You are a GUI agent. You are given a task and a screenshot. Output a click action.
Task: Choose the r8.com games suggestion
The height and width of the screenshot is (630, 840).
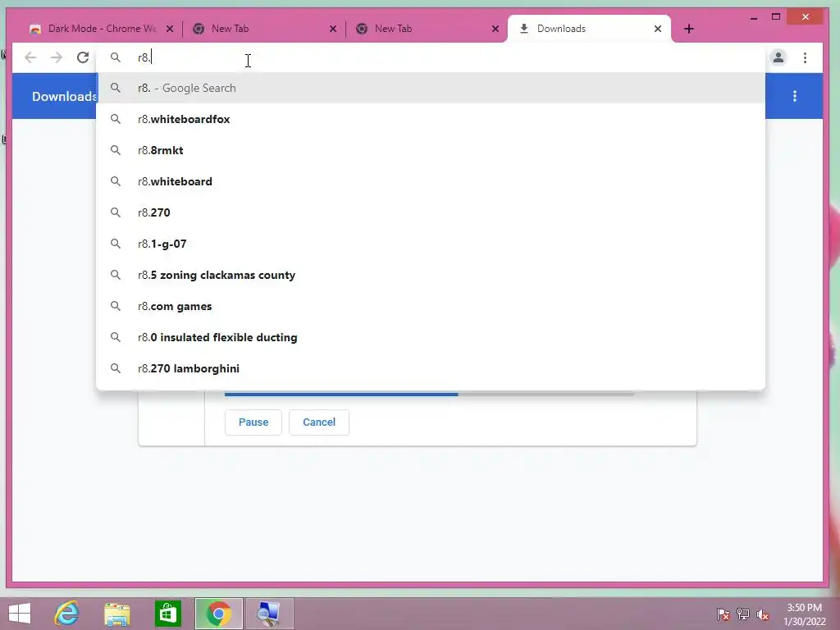click(430, 306)
